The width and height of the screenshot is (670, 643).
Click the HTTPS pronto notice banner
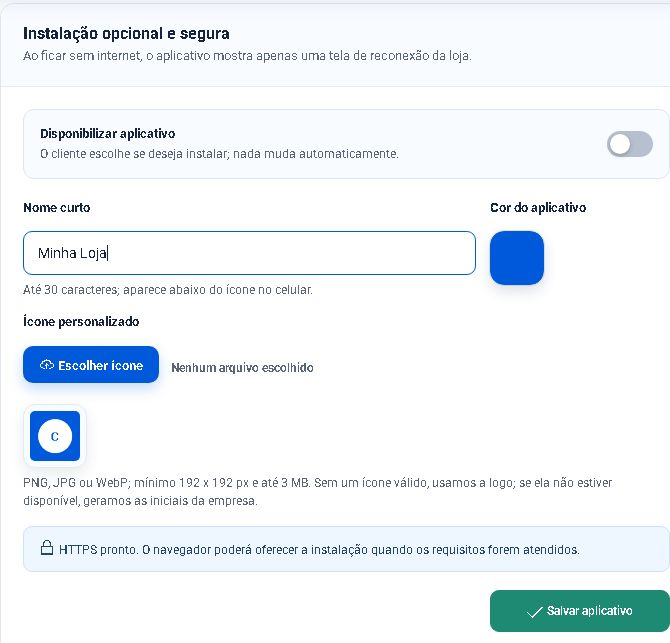click(x=346, y=549)
